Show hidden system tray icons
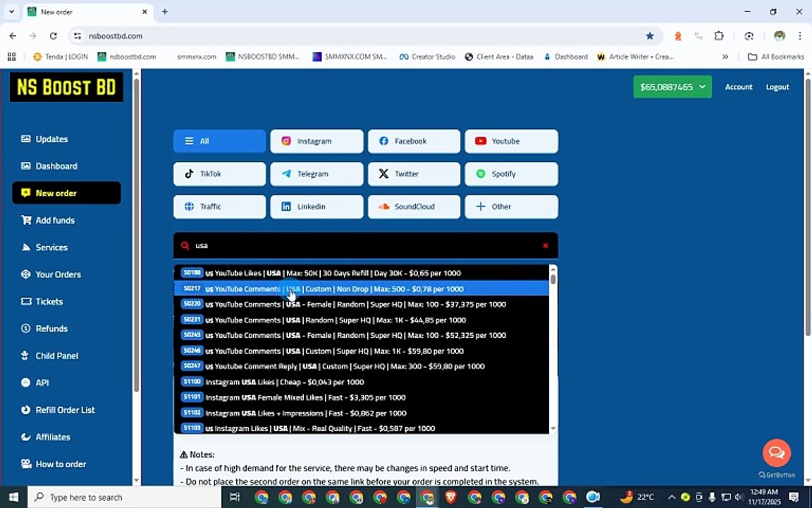This screenshot has width=812, height=508. (x=671, y=497)
